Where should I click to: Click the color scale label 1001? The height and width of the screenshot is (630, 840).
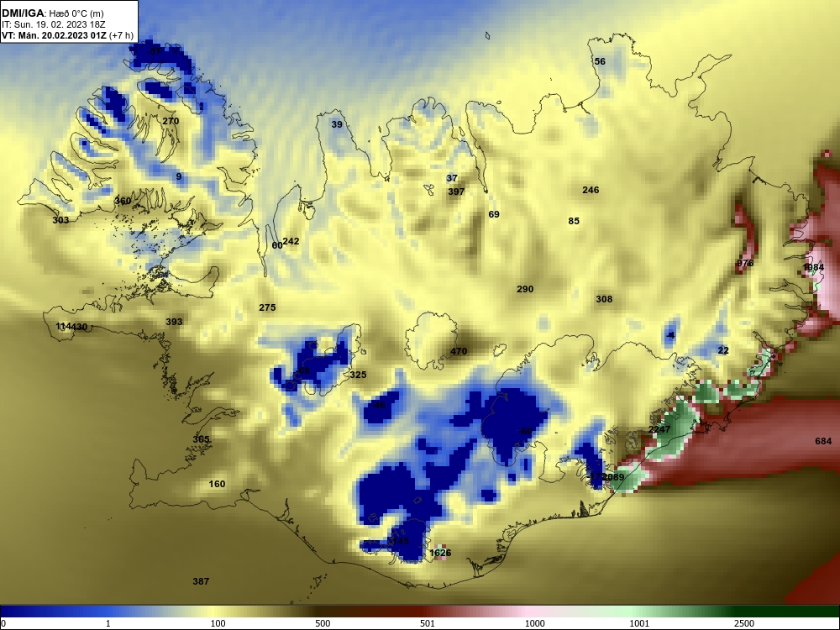(x=639, y=623)
